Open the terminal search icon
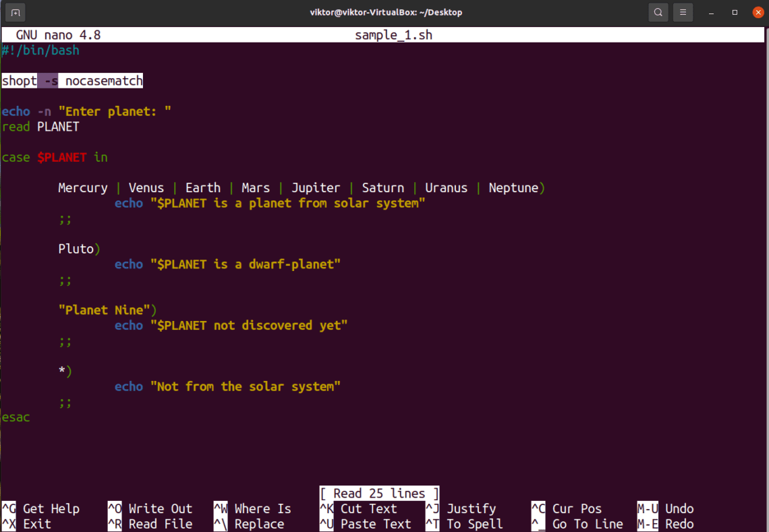 click(x=658, y=12)
